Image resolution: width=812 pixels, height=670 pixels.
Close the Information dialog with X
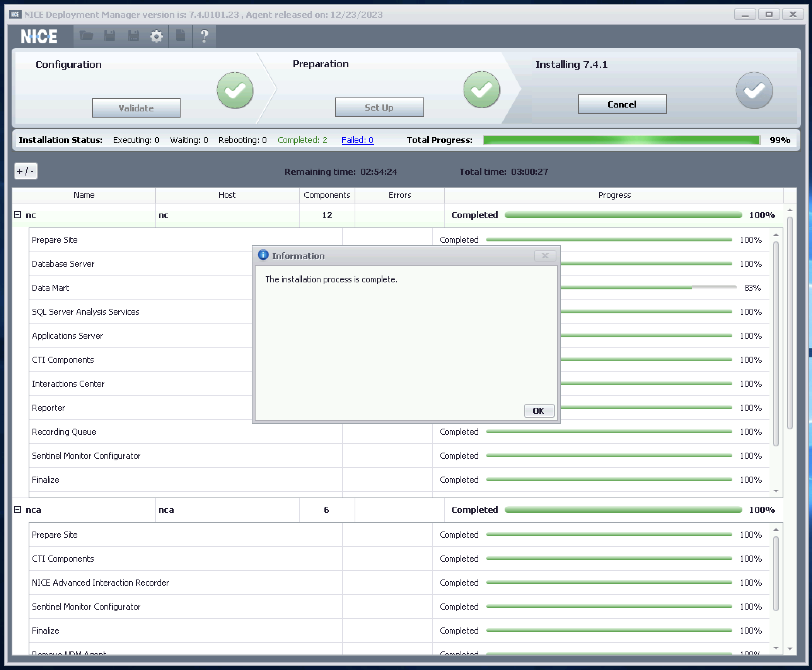545,256
